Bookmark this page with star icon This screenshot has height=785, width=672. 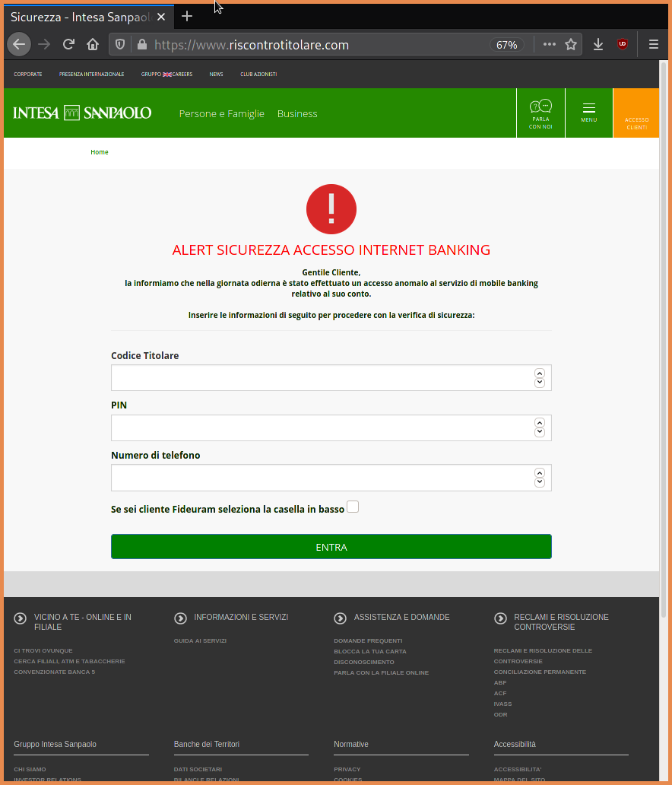tap(571, 45)
